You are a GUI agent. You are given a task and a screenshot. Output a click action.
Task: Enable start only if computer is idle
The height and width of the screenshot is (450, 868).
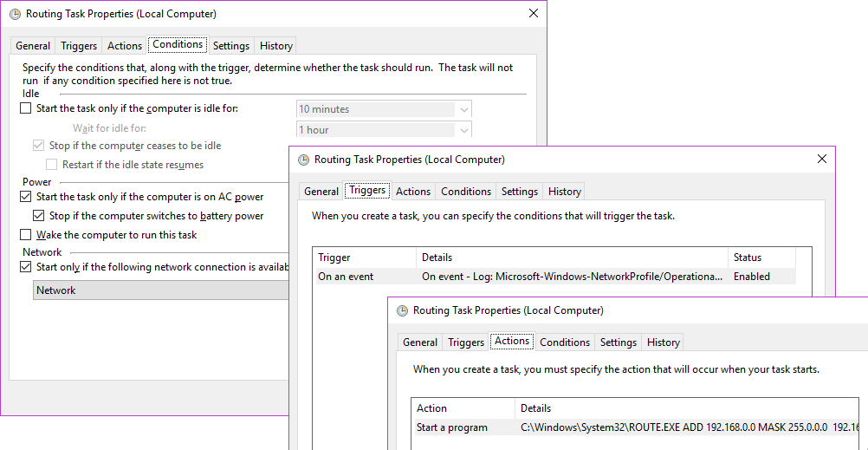[26, 108]
